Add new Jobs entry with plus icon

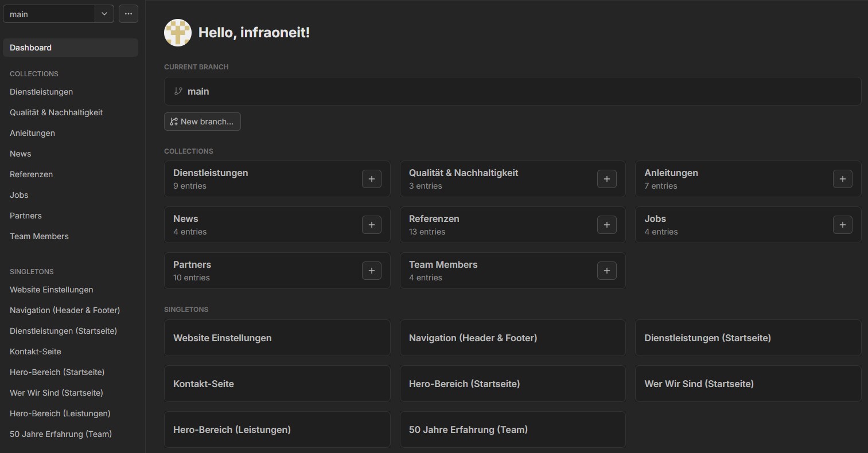[x=842, y=225]
